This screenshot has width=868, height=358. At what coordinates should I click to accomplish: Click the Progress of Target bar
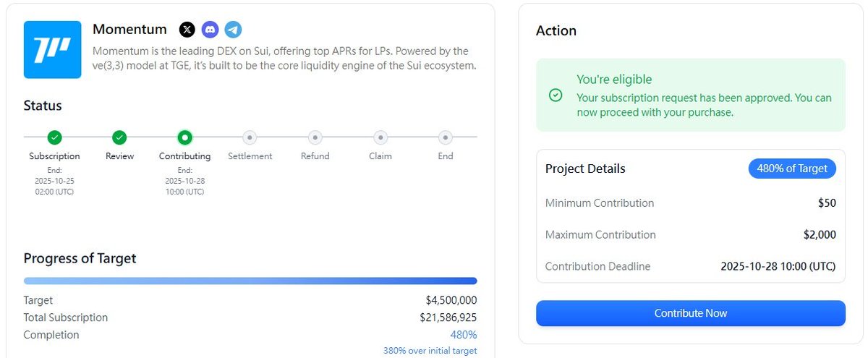click(250, 281)
